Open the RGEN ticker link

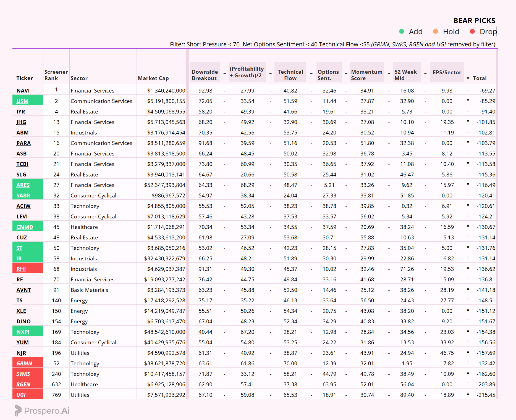pos(23,384)
